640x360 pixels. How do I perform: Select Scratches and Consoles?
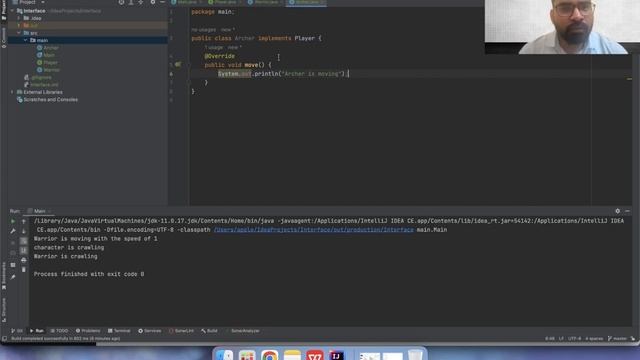point(47,100)
